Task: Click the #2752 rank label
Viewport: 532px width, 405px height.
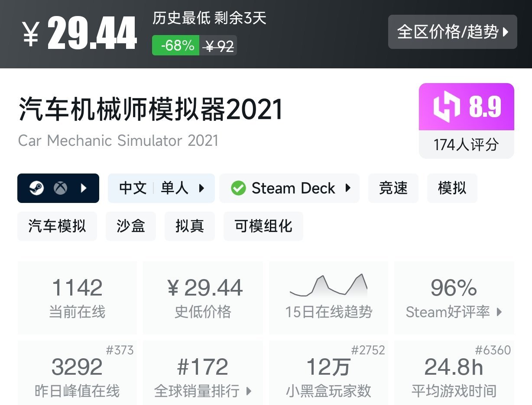Action: [368, 350]
